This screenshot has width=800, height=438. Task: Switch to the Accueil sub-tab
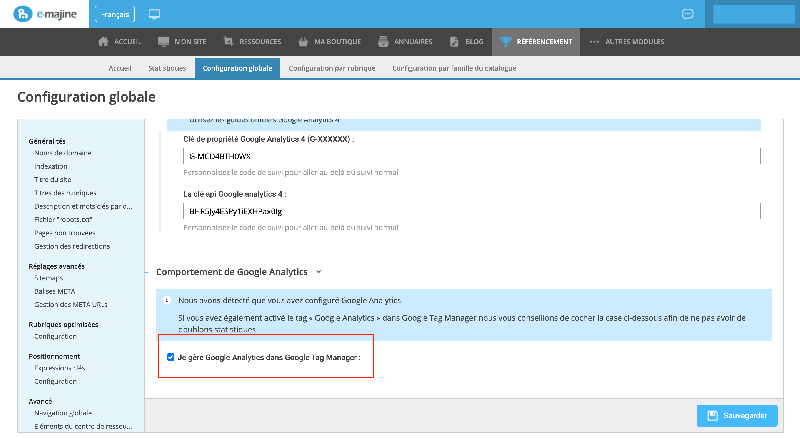pos(120,68)
